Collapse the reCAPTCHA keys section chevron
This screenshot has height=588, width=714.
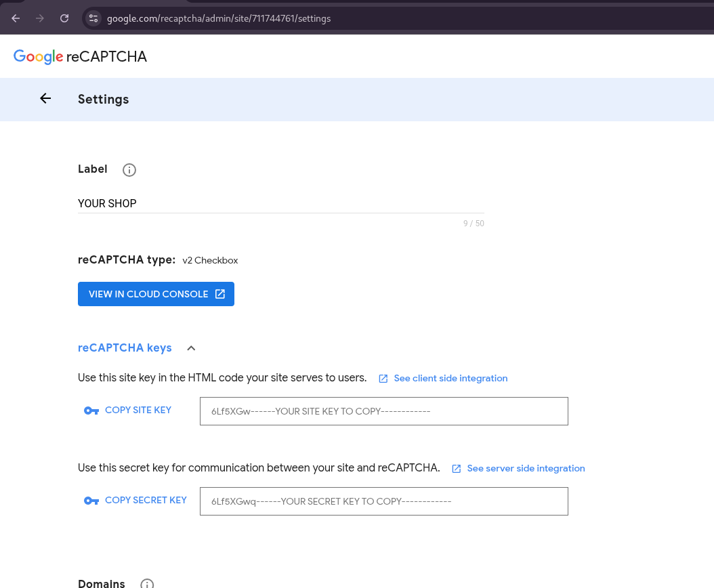pyautogui.click(x=191, y=348)
